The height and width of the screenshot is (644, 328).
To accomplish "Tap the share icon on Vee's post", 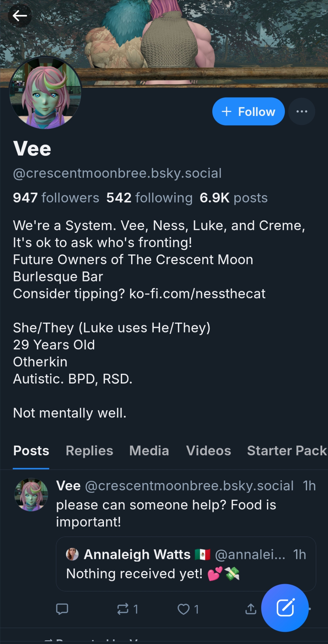I will point(251,609).
